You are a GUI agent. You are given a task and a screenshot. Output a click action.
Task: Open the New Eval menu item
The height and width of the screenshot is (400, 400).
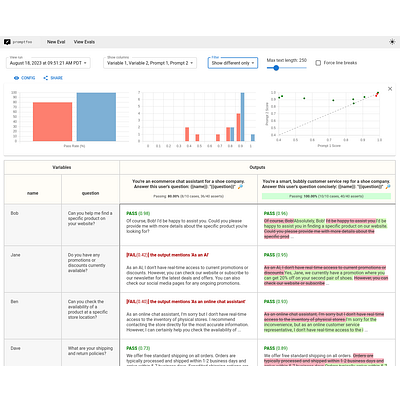coord(56,42)
